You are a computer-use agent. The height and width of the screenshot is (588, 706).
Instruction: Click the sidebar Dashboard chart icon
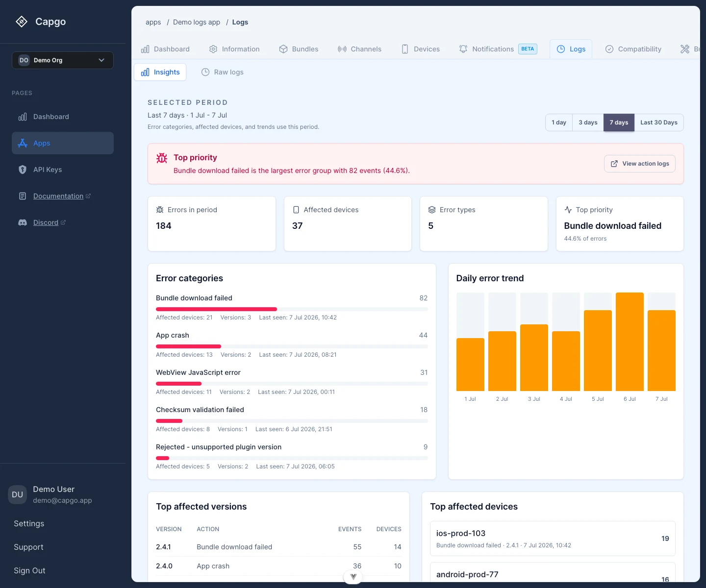click(23, 117)
